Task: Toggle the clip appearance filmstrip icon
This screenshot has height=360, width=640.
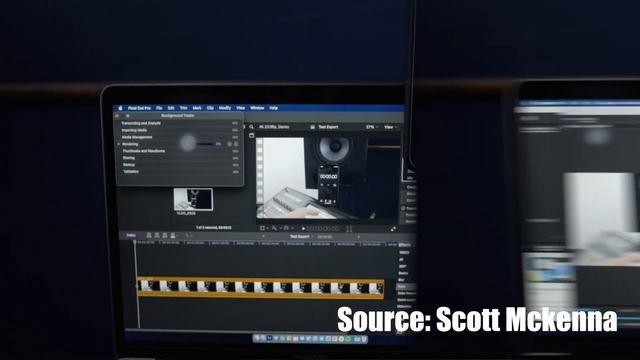Action: tap(252, 136)
